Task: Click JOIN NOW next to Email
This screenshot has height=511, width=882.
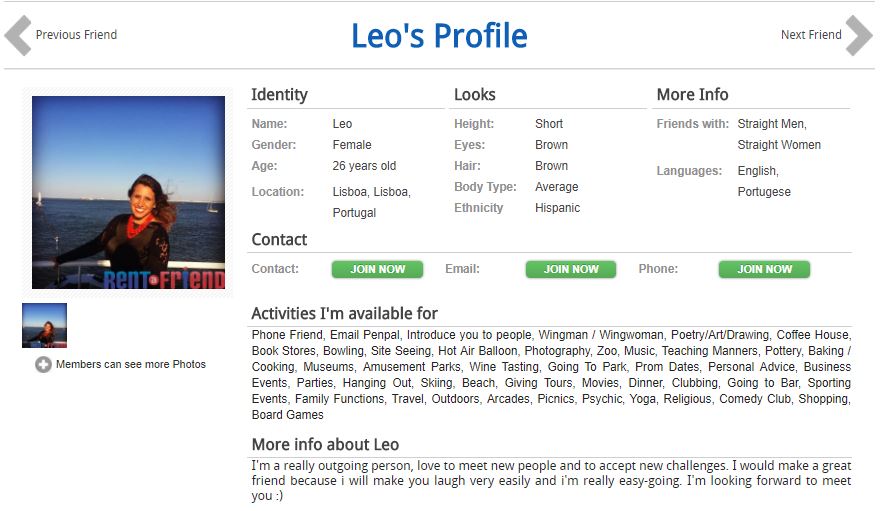Action: 571,270
